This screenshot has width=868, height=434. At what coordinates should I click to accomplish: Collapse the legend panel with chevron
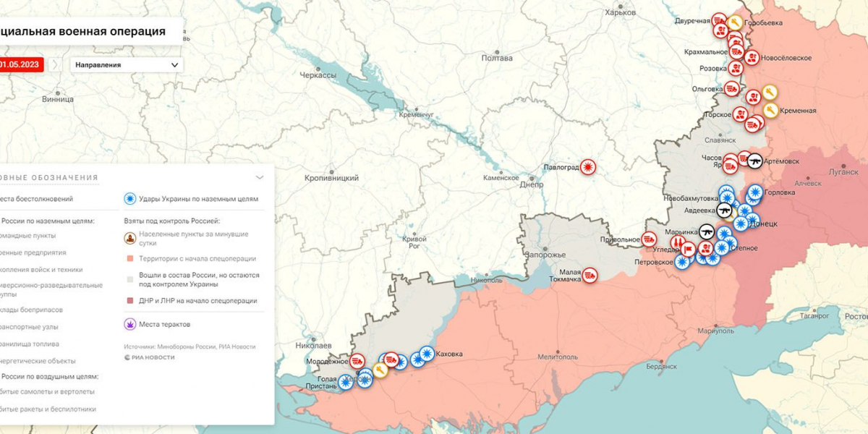click(260, 177)
